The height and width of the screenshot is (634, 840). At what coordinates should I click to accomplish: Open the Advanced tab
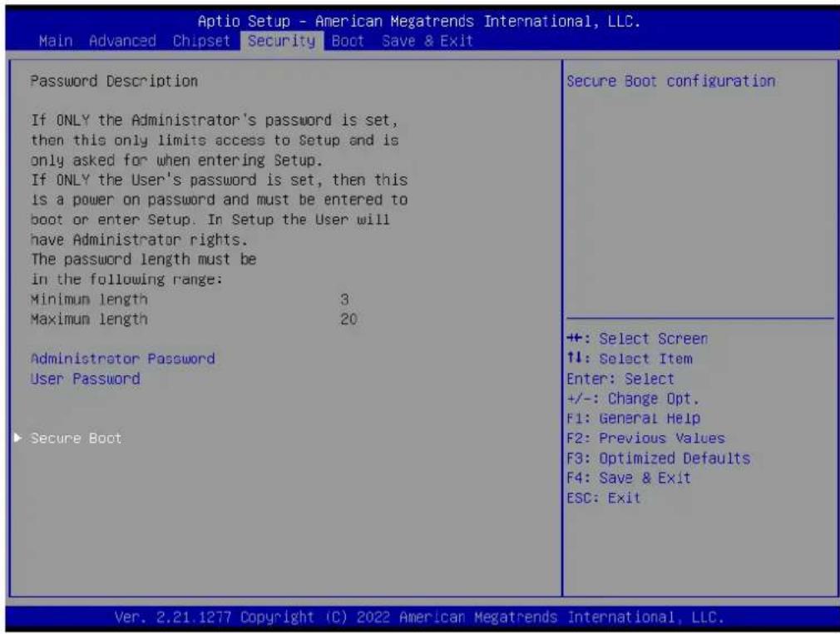[x=123, y=41]
